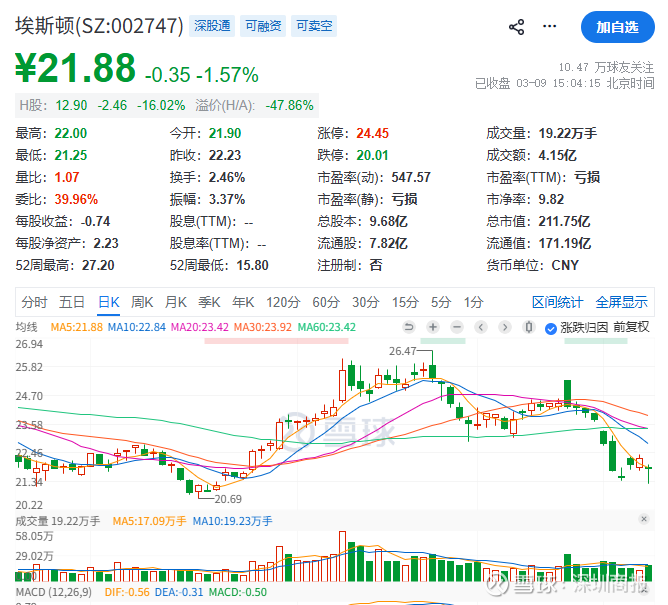Click the volume MA5:17.09万手 label
This screenshot has width=668, height=605.
(150, 521)
